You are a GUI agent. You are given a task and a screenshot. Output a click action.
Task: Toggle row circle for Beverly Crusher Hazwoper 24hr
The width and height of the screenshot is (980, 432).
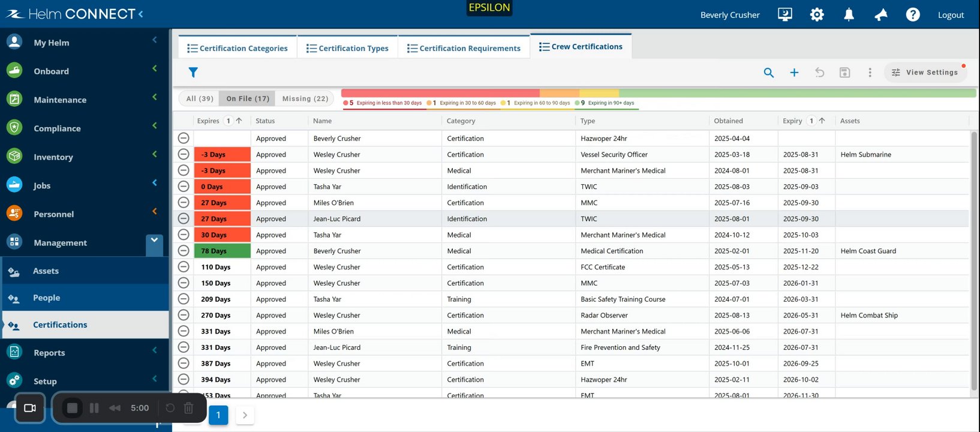(x=184, y=138)
